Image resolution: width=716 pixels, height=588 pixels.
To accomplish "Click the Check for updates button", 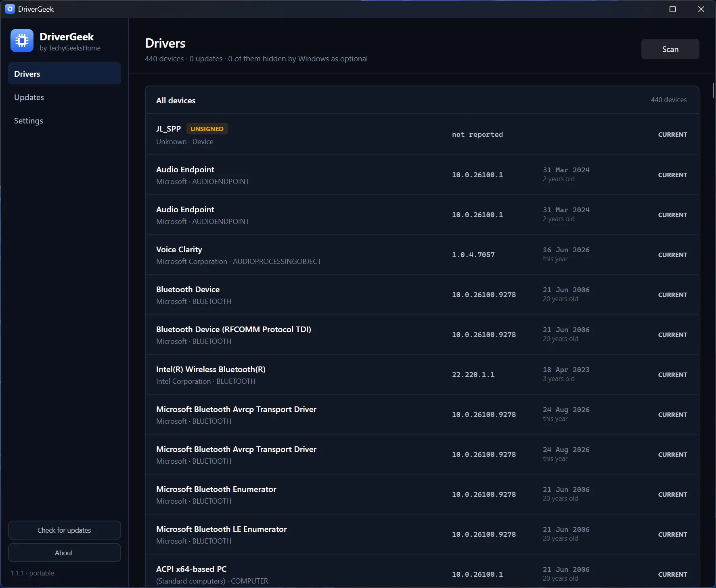I will click(x=65, y=530).
